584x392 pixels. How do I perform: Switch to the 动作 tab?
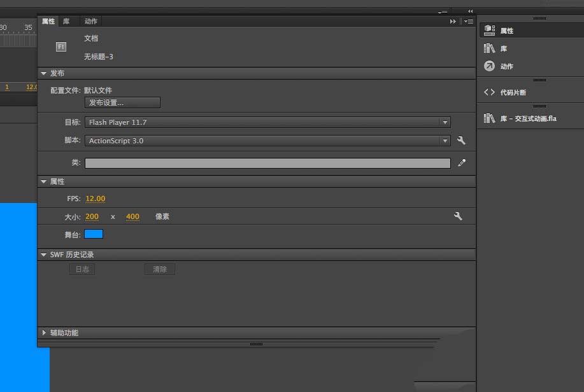[x=90, y=21]
